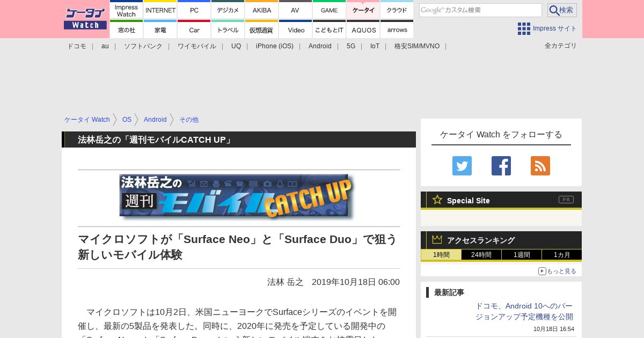The height and width of the screenshot is (338, 644).
Task: Click the アクセスランキング crown icon
Action: pos(437,240)
